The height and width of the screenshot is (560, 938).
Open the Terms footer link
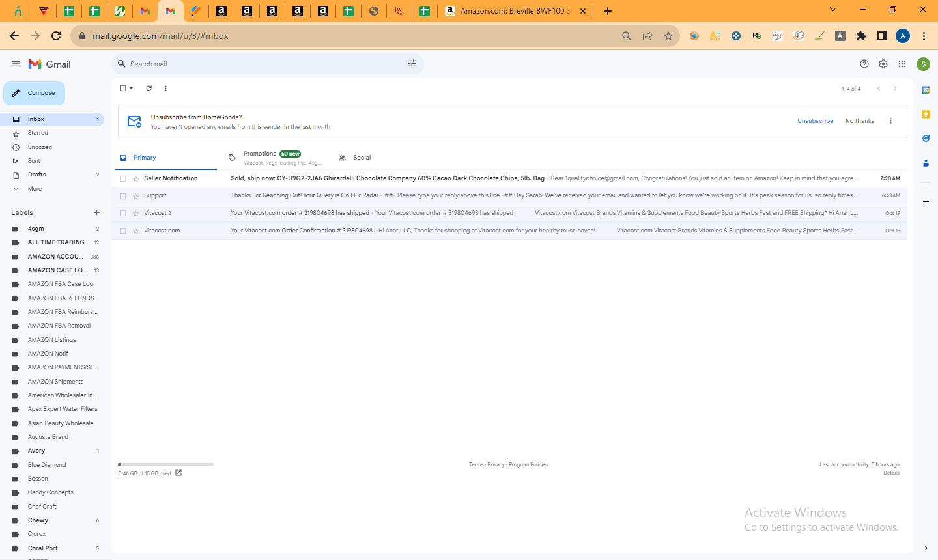476,464
